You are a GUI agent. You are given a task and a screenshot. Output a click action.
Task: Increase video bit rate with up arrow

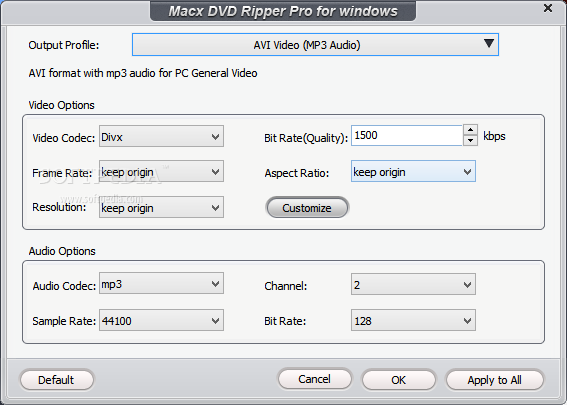coord(470,130)
